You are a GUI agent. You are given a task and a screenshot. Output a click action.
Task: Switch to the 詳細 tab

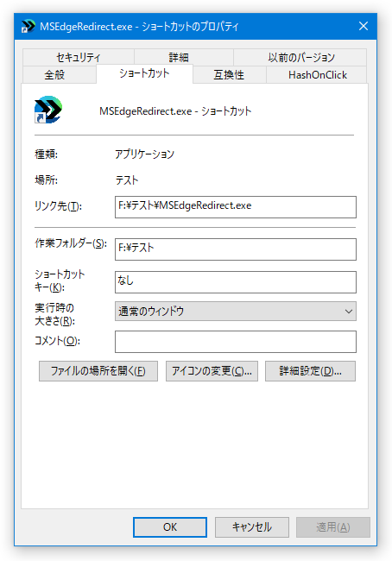[184, 57]
